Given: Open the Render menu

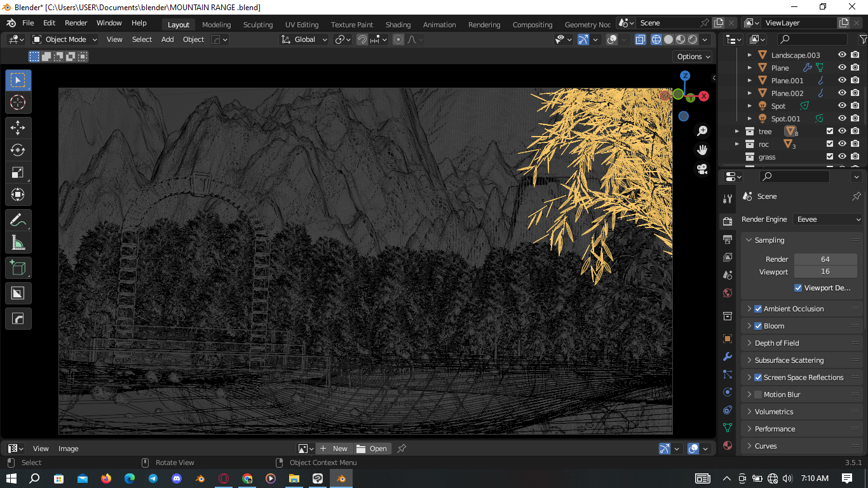Looking at the screenshot, I should pyautogui.click(x=76, y=23).
